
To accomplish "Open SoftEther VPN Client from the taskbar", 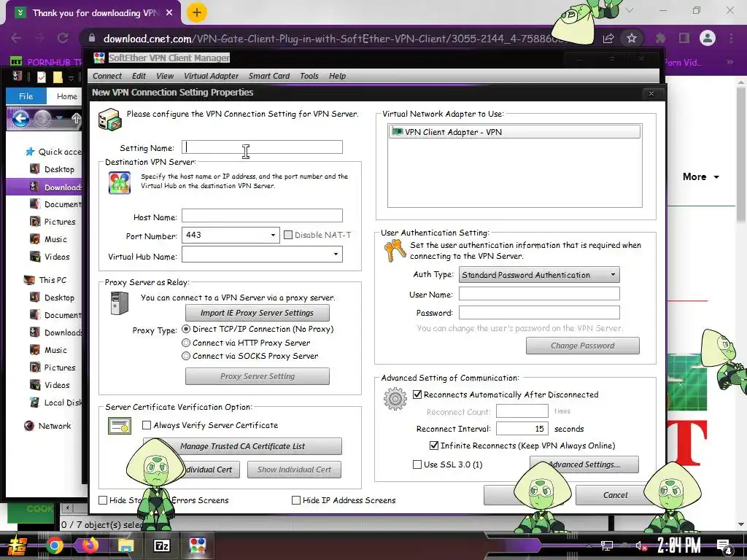I will click(x=197, y=545).
